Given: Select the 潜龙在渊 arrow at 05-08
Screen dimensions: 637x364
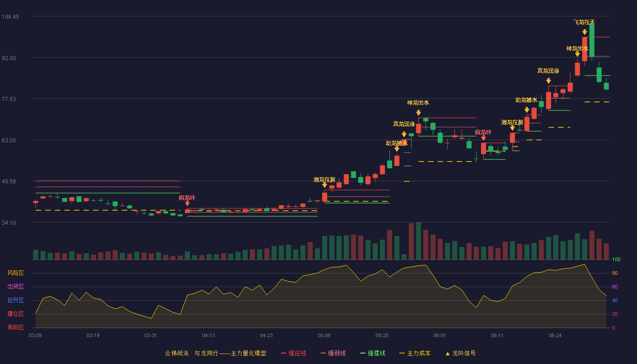Looking at the screenshot, I should click(324, 185).
